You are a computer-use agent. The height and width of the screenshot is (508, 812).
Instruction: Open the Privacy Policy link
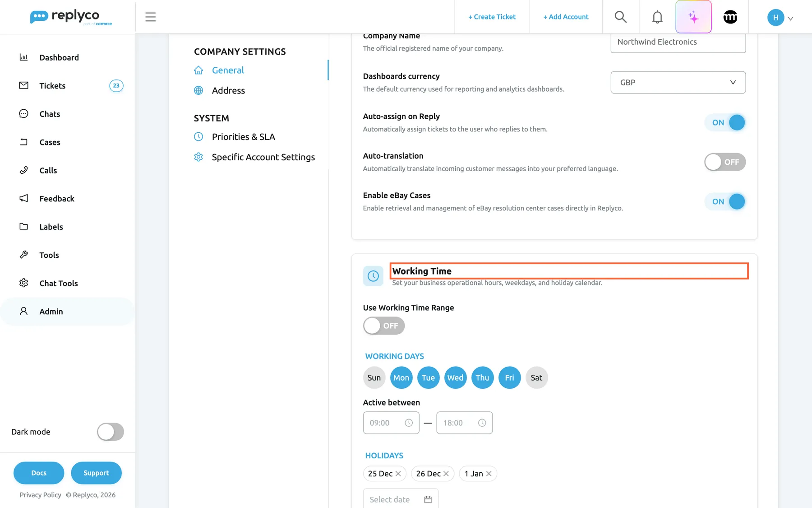click(41, 495)
